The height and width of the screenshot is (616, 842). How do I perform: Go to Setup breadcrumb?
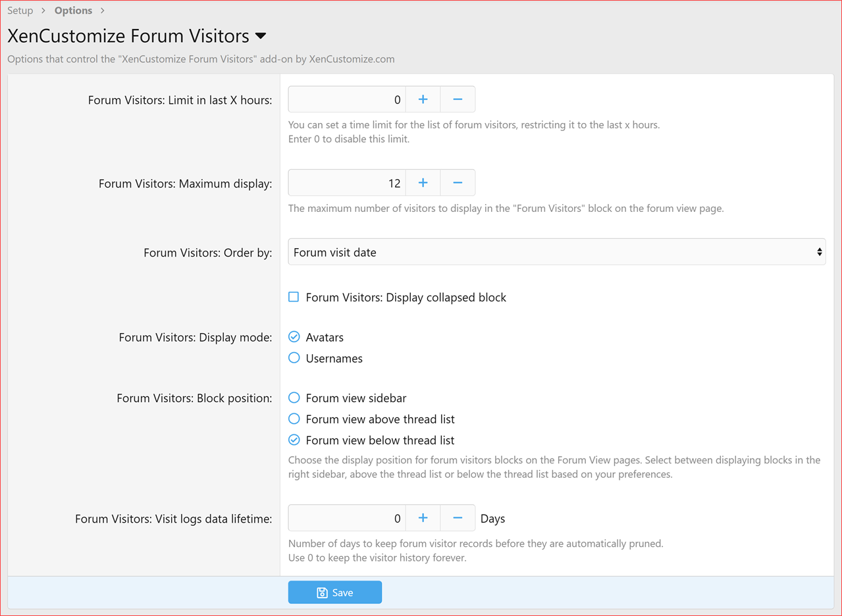click(20, 11)
